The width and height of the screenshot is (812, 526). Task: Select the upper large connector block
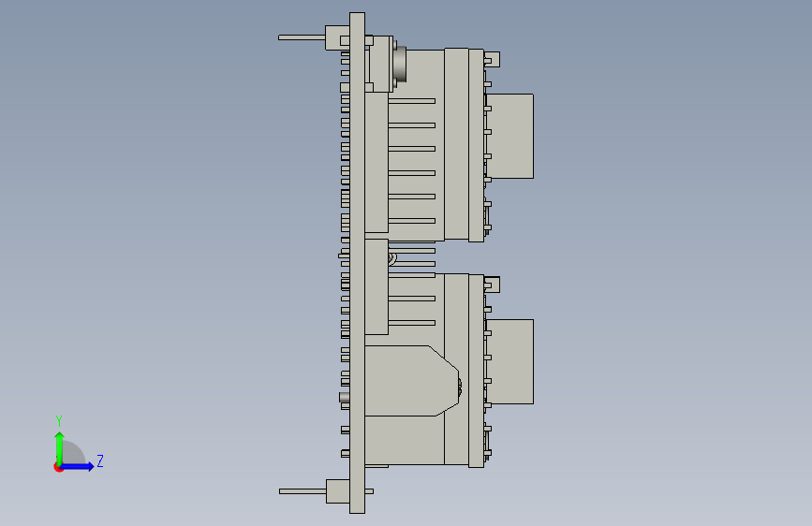coord(510,136)
